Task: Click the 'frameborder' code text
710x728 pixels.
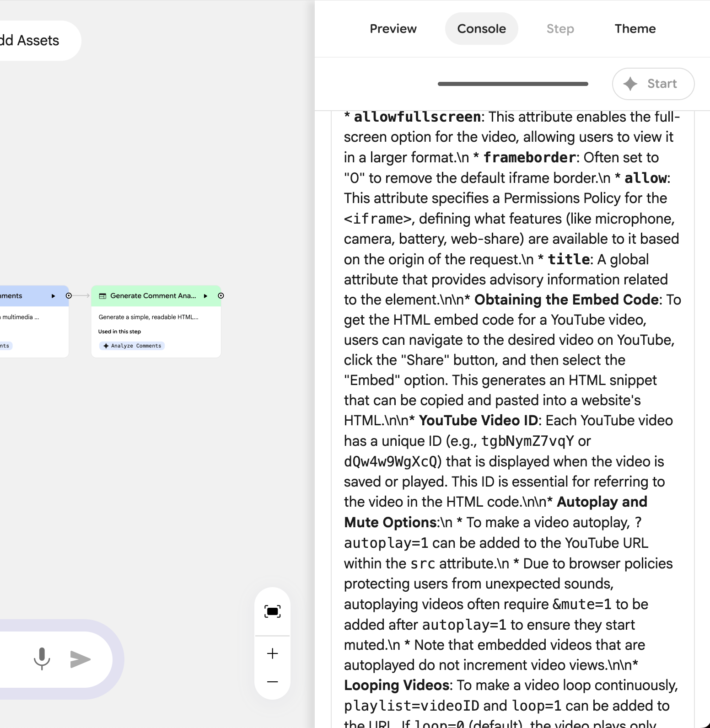Action: pyautogui.click(x=530, y=157)
